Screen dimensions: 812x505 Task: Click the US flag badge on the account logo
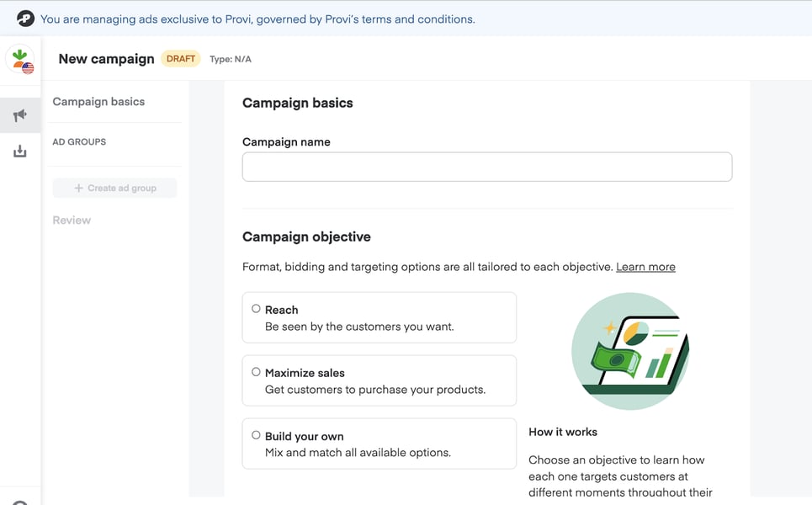tap(29, 67)
